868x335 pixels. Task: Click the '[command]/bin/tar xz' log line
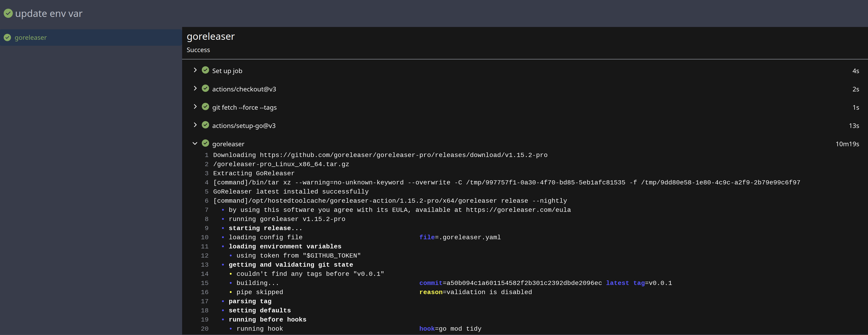(507, 183)
